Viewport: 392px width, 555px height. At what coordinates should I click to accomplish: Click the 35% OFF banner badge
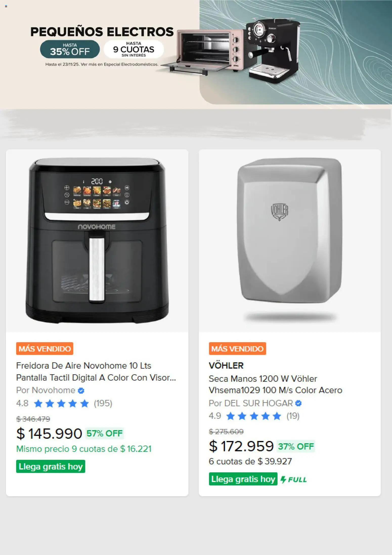coord(70,49)
